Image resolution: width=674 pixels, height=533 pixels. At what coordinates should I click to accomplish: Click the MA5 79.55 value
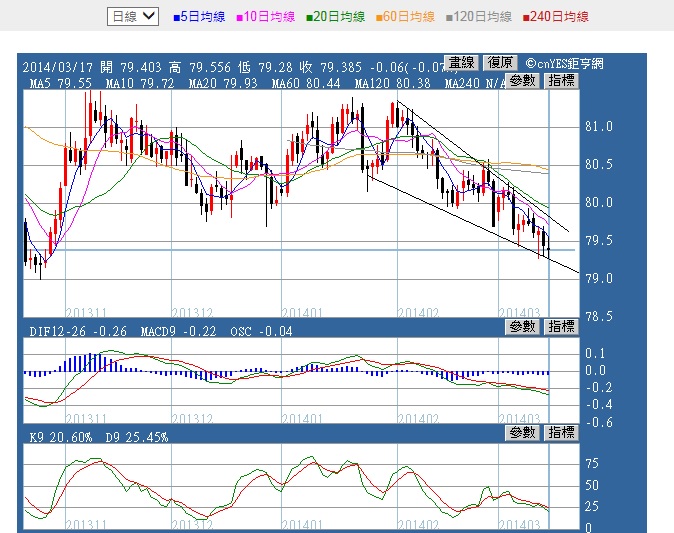[60, 83]
